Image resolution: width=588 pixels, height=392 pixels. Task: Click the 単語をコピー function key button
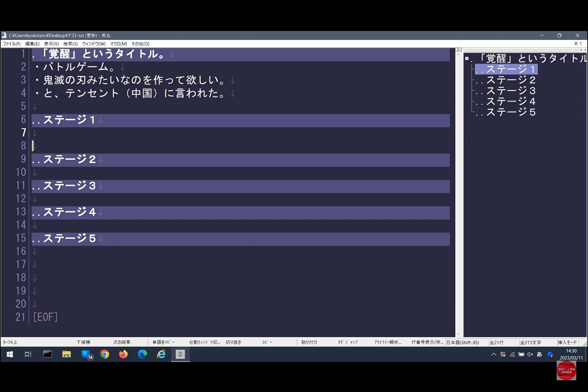[163, 342]
